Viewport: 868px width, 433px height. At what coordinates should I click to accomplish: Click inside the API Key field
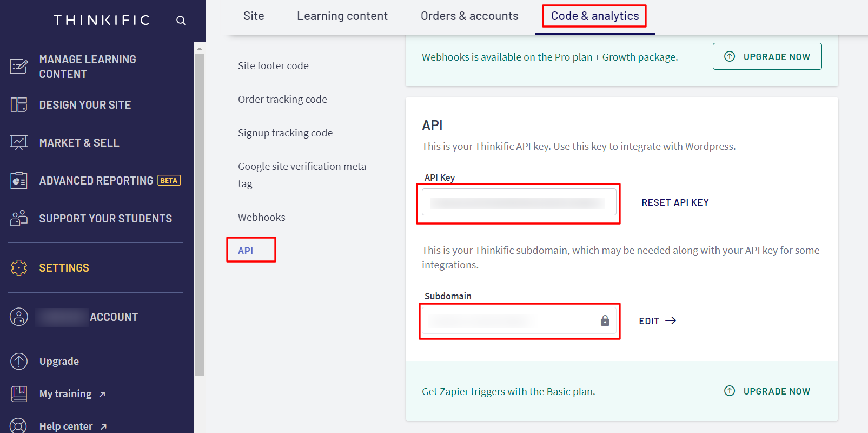(x=518, y=202)
